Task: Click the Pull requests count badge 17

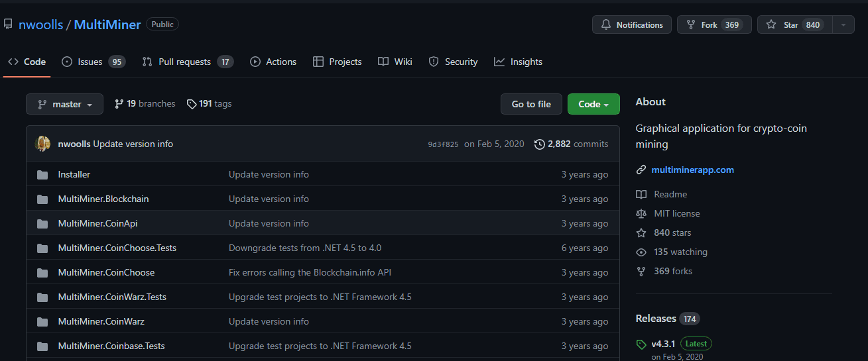Action: [x=225, y=62]
